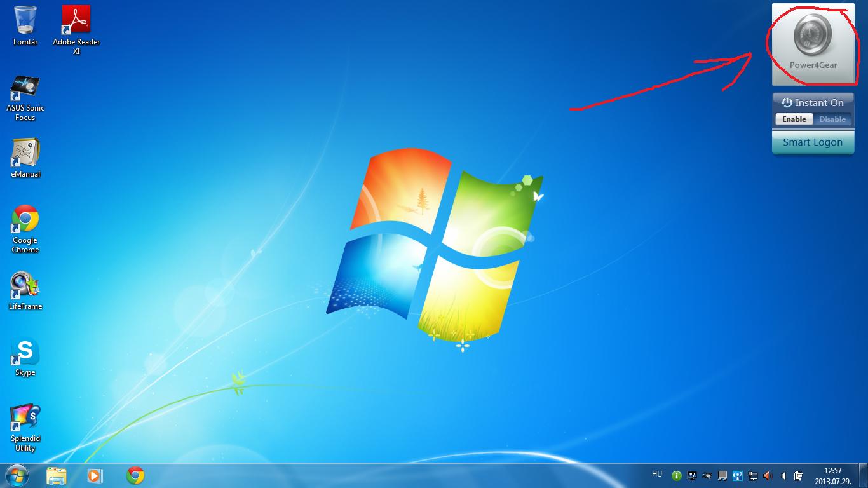Click the Show desktop strip
Image resolution: width=868 pixels, height=488 pixels.
click(863, 476)
